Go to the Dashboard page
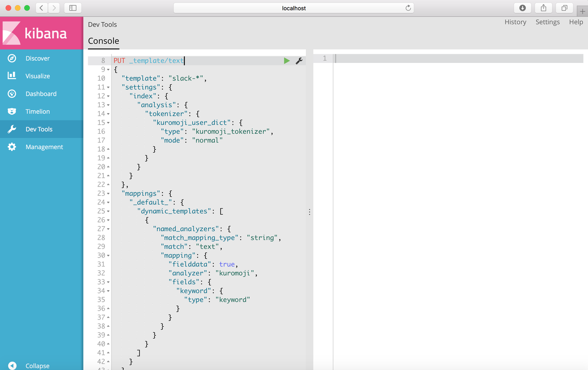 pos(41,94)
